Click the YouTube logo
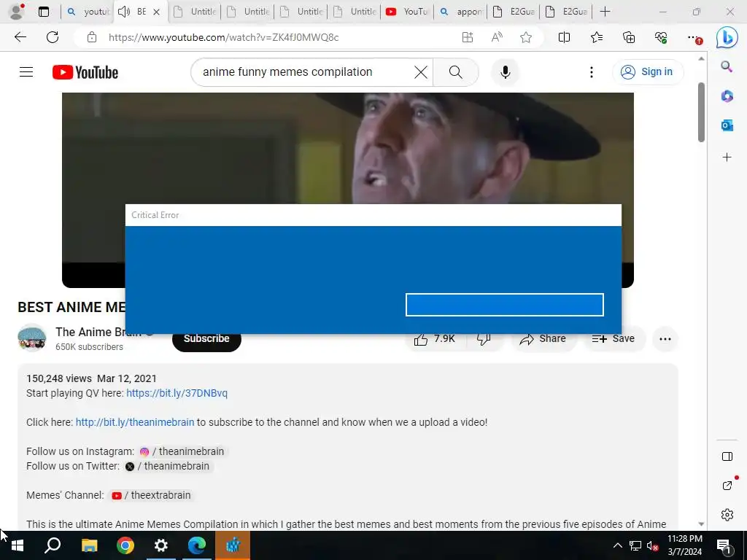 pos(85,72)
